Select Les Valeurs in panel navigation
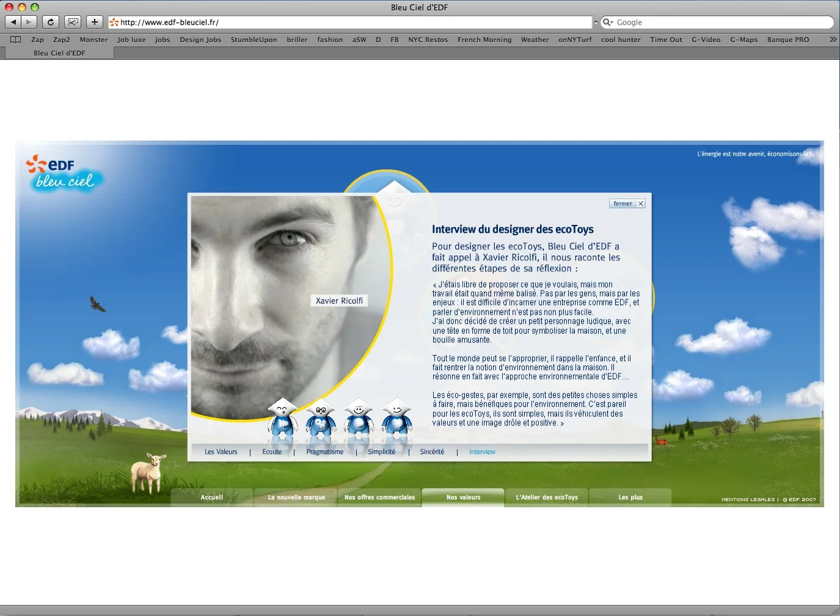The width and height of the screenshot is (840, 616). click(x=221, y=452)
